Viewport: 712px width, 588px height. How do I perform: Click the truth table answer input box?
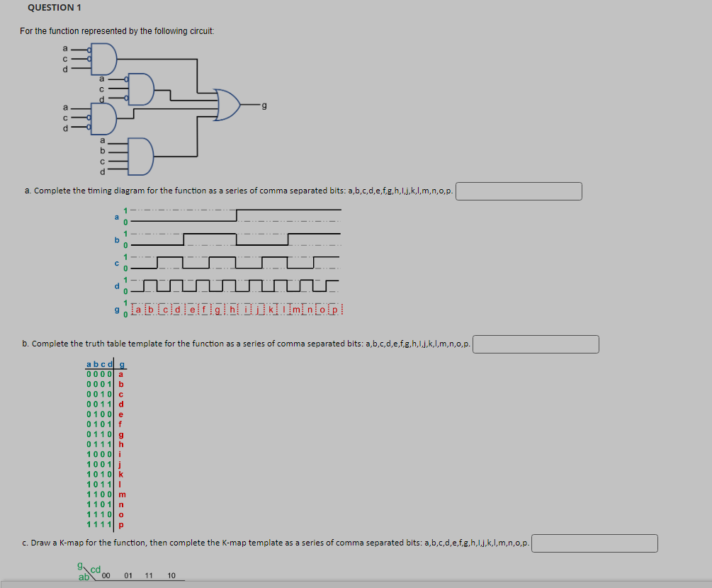(x=536, y=344)
